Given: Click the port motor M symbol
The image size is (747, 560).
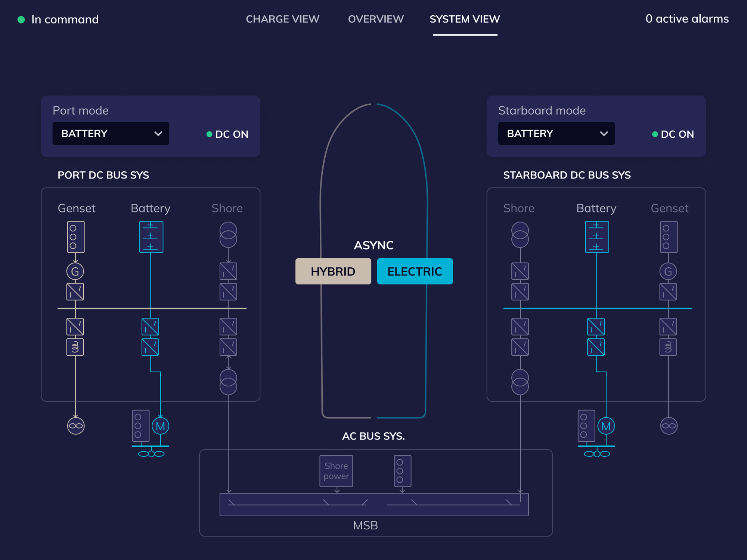Looking at the screenshot, I should tap(160, 426).
